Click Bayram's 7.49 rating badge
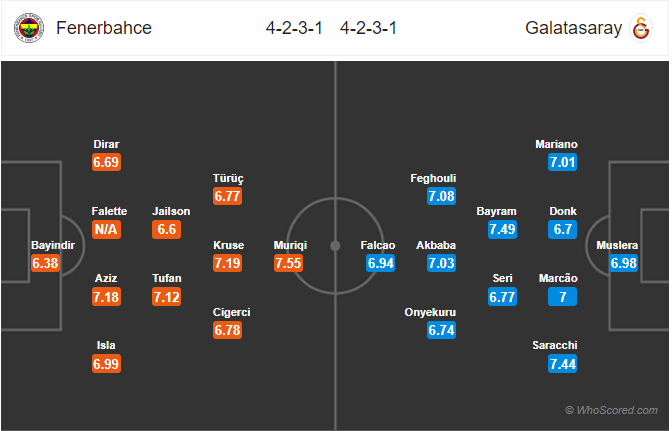This screenshot has height=431, width=672. (502, 229)
